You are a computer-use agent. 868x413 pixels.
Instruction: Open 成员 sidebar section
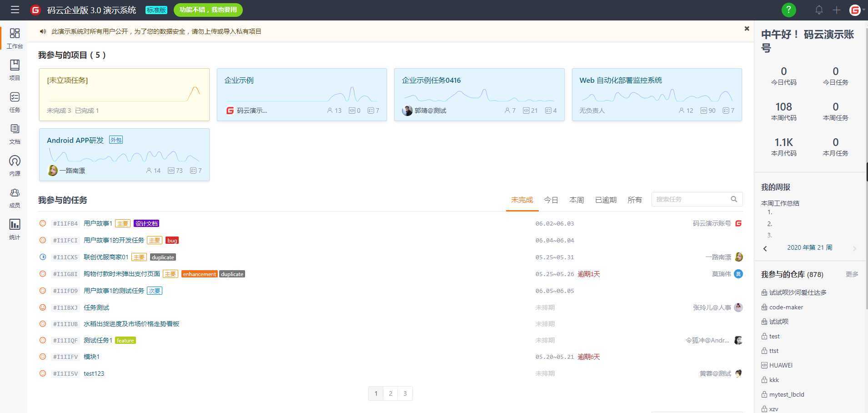[x=15, y=197]
